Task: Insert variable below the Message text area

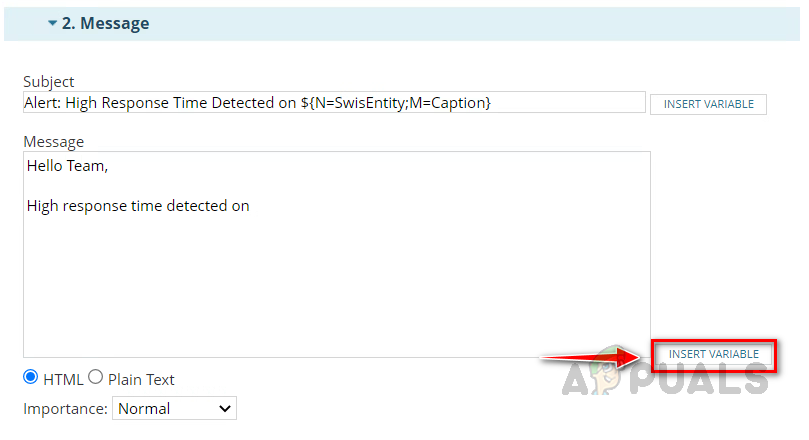Action: (x=713, y=354)
